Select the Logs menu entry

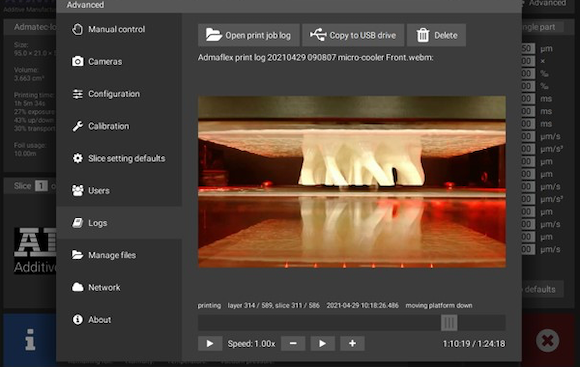119,223
